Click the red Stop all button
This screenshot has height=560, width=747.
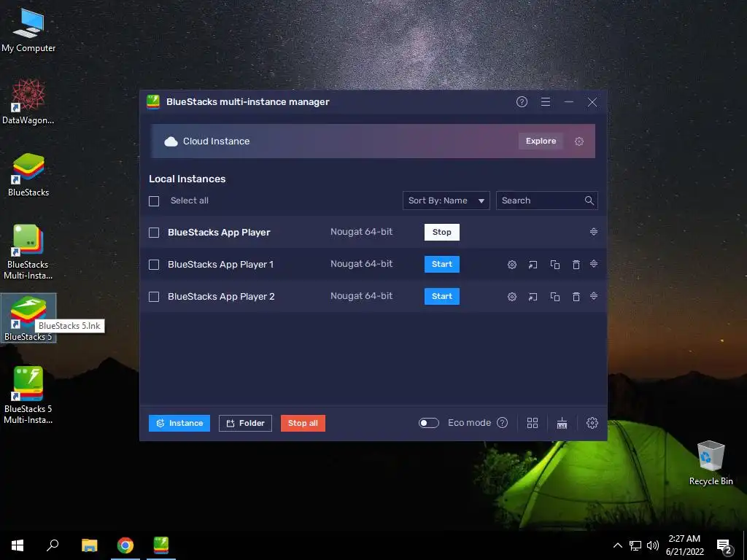303,423
